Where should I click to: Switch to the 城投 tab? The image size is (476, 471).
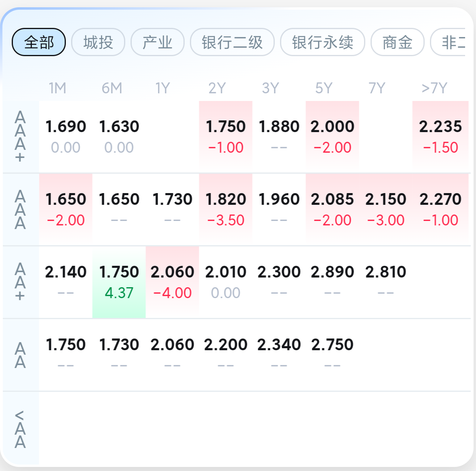click(x=98, y=42)
